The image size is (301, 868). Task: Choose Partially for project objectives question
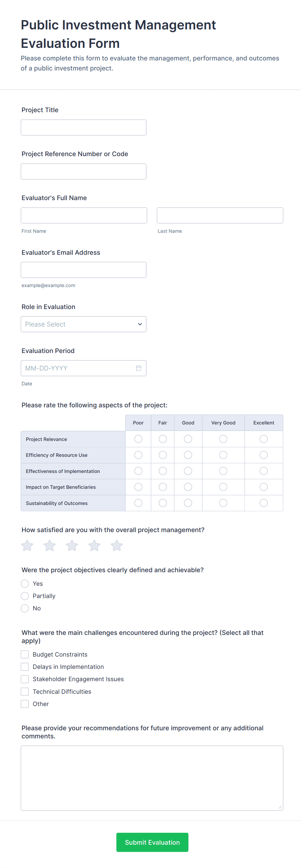pyautogui.click(x=25, y=596)
